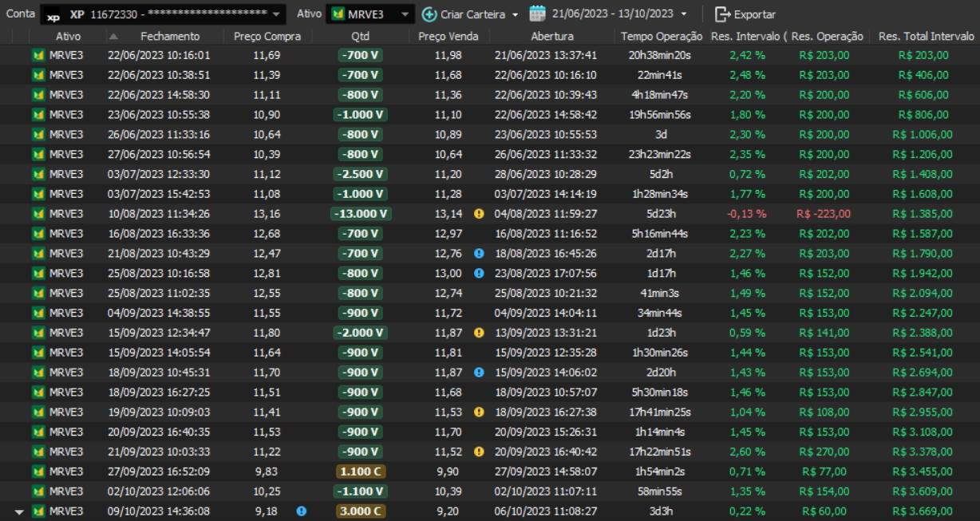980x521 pixels.
Task: Click the yellow warning icon on the 19/09/2023 row
Action: (479, 412)
